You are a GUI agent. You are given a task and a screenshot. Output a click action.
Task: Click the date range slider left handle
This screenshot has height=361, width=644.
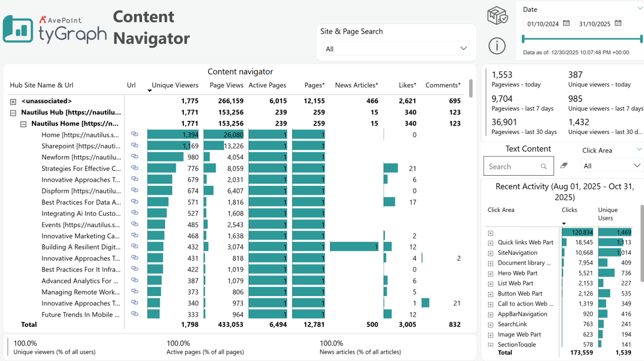(523, 39)
